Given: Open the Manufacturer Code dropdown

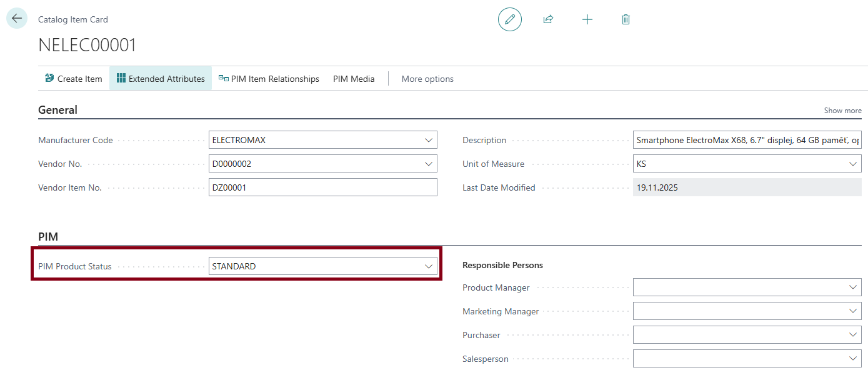Looking at the screenshot, I should click(x=429, y=139).
